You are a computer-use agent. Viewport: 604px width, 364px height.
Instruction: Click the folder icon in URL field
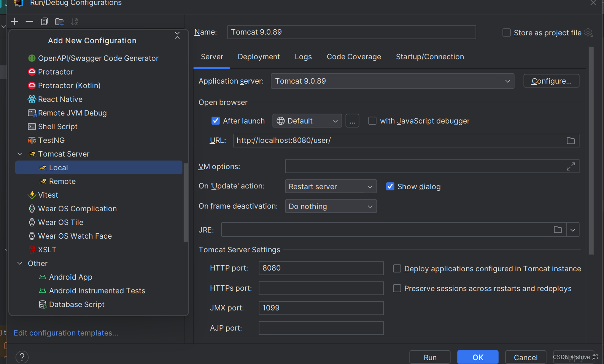click(x=571, y=141)
